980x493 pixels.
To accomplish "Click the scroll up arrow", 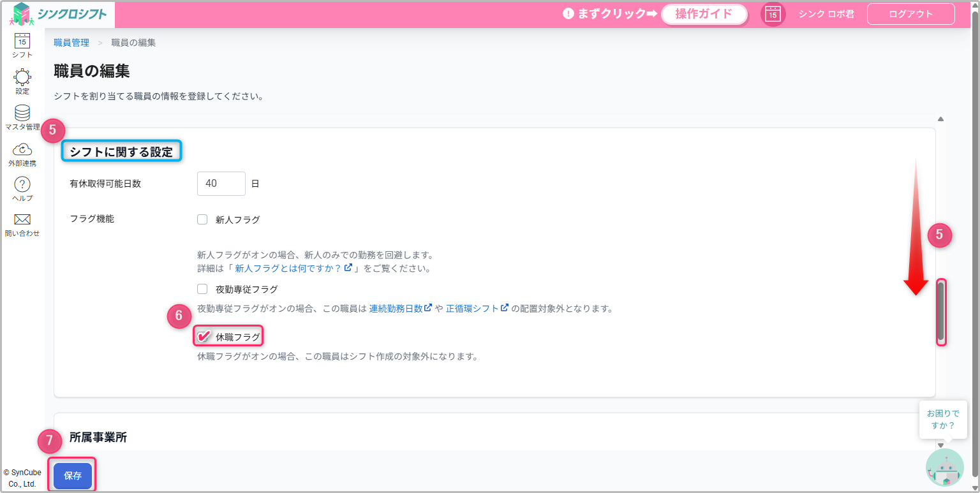I will click(x=940, y=119).
